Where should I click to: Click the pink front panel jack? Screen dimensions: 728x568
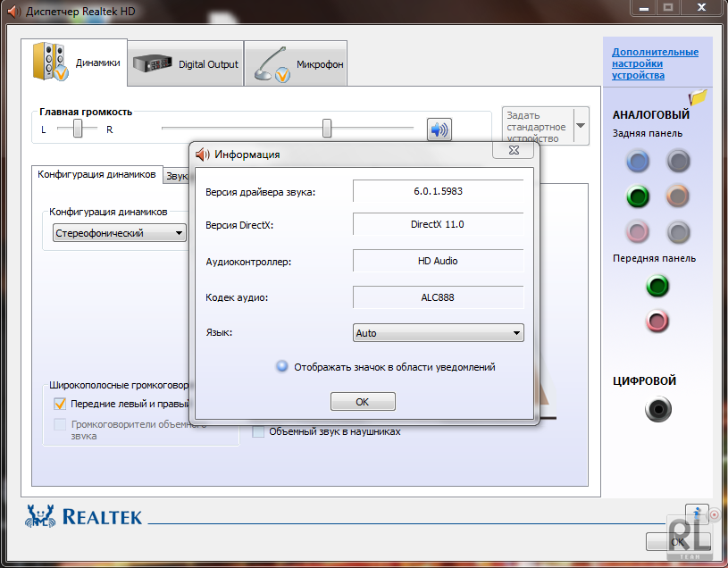657,321
